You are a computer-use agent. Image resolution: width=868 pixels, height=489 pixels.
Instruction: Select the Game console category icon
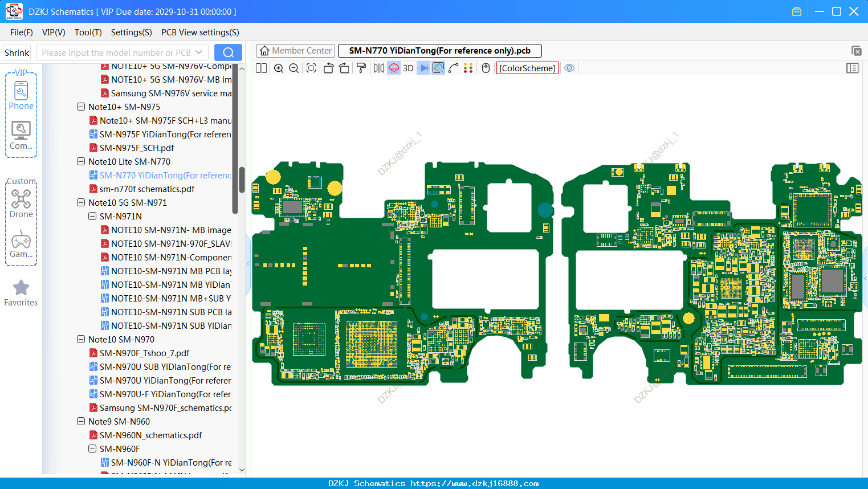(x=21, y=244)
